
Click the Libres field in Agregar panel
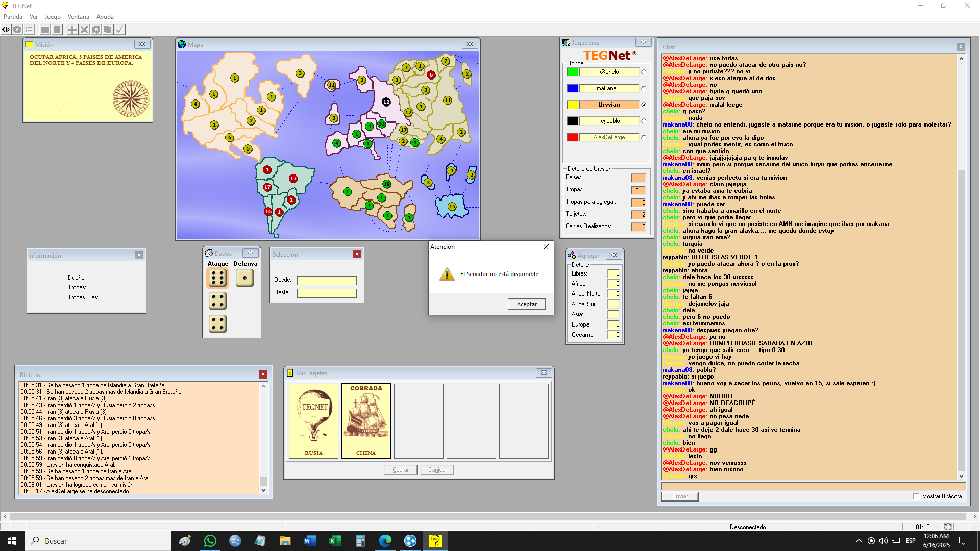pyautogui.click(x=614, y=273)
